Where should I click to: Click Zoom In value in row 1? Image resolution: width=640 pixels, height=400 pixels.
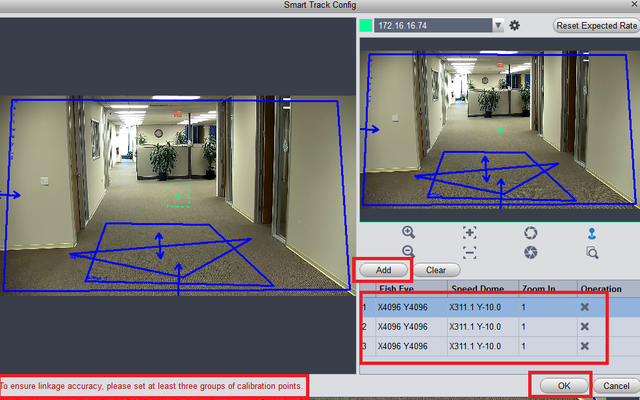pos(548,307)
